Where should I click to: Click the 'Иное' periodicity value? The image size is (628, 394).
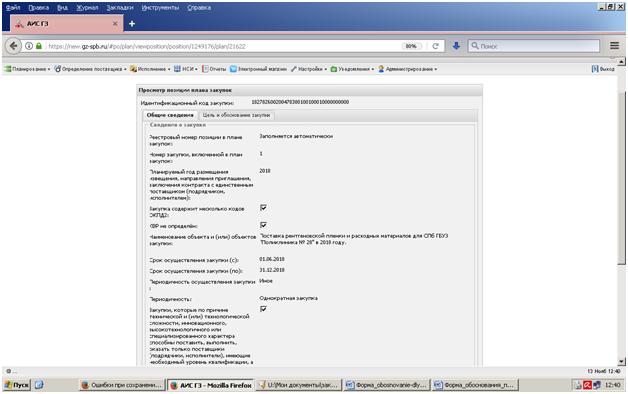[266, 281]
